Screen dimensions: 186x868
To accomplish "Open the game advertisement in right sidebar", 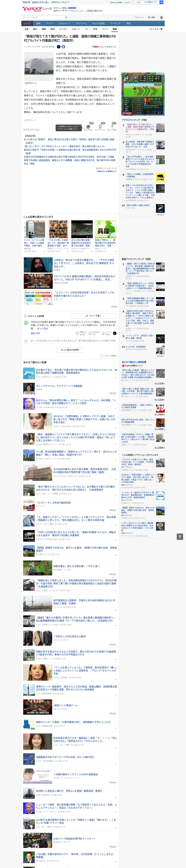I will pos(143,94).
